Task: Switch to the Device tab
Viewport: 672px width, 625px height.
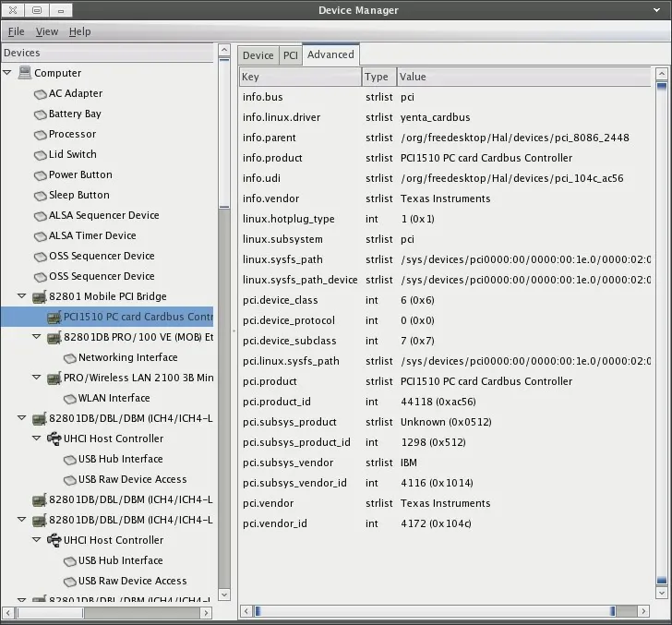Action: (x=258, y=55)
